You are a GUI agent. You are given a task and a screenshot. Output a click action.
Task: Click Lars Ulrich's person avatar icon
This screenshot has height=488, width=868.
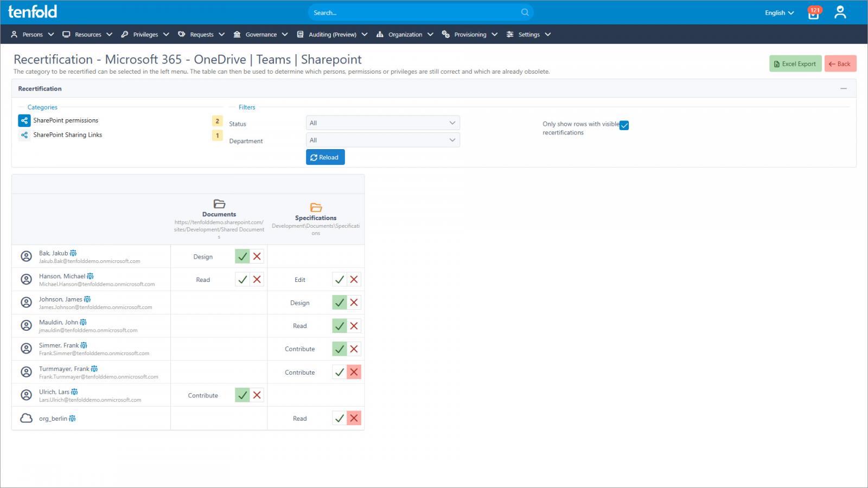coord(26,395)
